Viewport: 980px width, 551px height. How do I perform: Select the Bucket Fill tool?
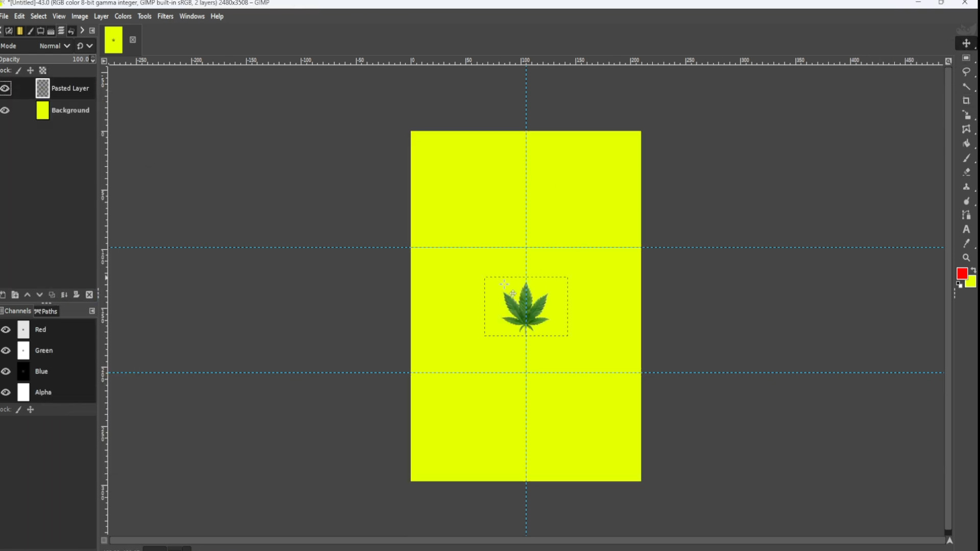(966, 143)
